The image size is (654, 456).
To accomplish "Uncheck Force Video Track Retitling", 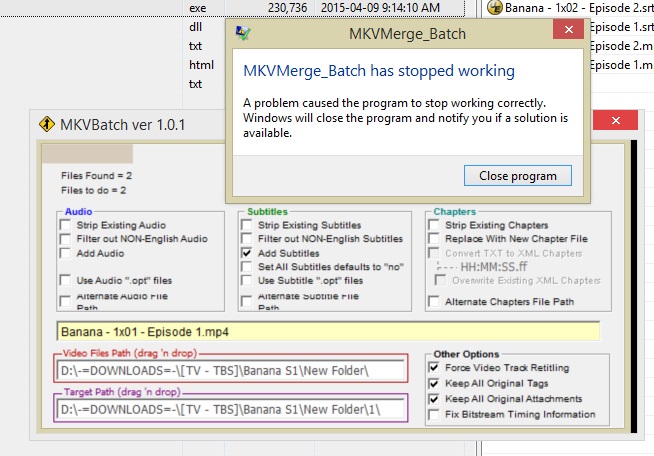I will (x=434, y=368).
